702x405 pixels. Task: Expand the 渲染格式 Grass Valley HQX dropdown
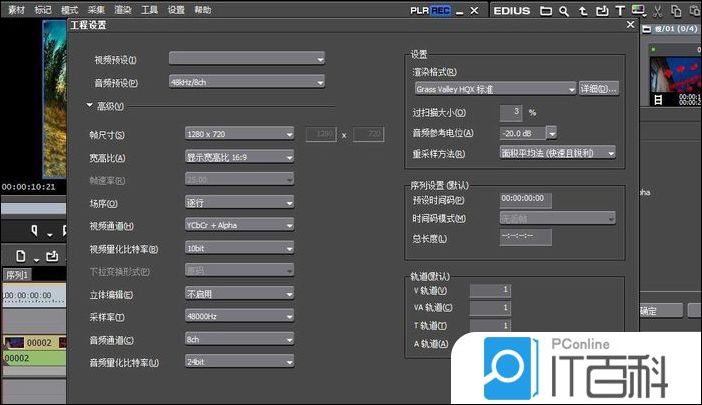(494, 88)
